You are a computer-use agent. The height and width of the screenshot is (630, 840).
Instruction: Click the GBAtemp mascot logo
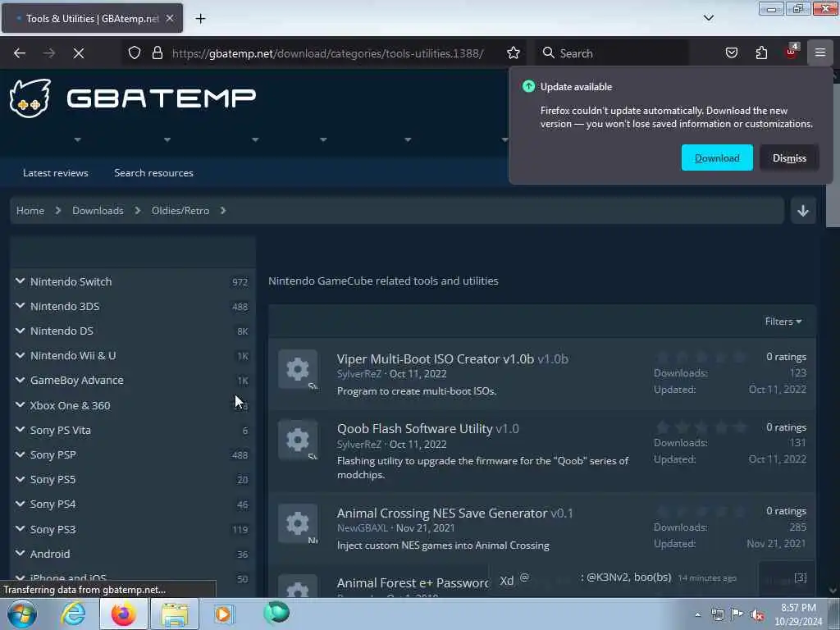coord(30,98)
